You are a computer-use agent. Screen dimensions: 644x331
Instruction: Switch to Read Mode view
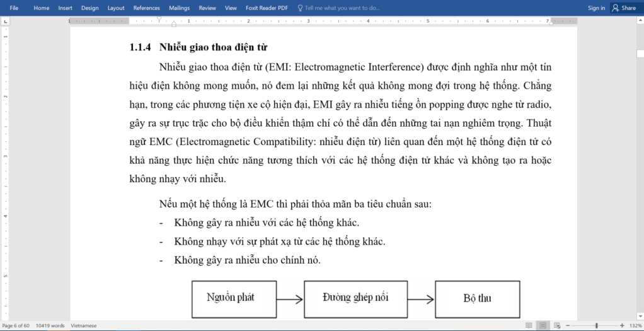coord(528,325)
